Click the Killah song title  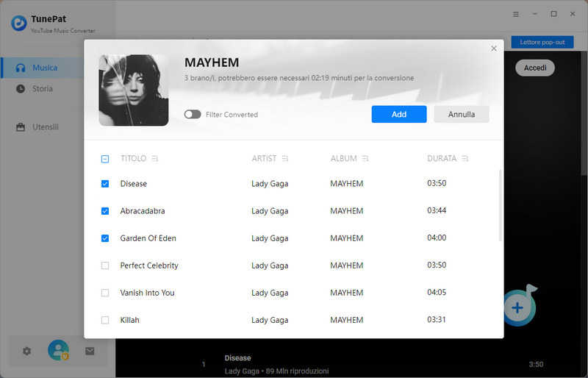(130, 320)
